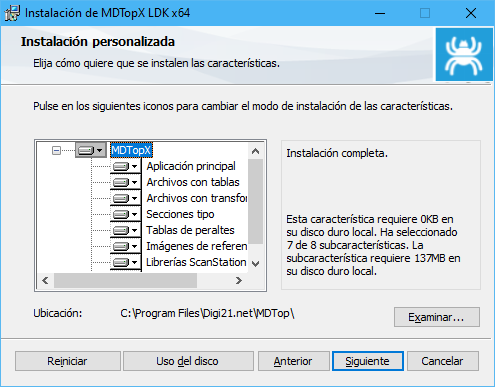The width and height of the screenshot is (495, 387).
Task: Select Aplicación principal feature
Action: point(191,166)
